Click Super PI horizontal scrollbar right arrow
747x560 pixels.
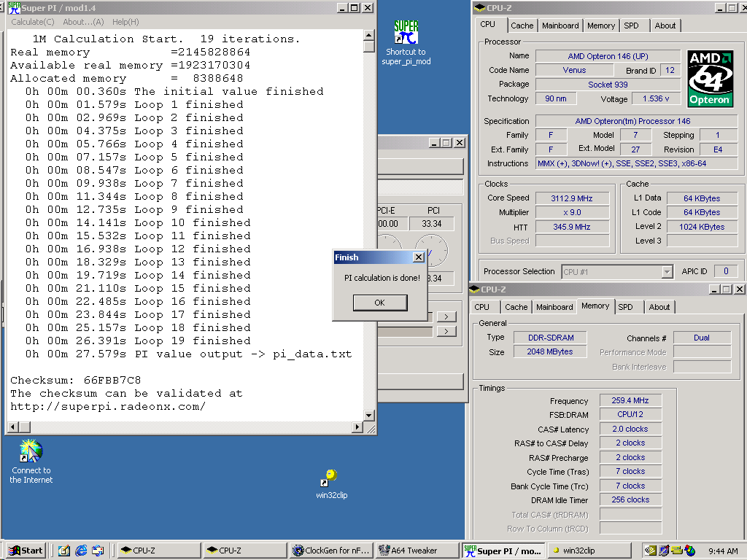click(x=357, y=427)
